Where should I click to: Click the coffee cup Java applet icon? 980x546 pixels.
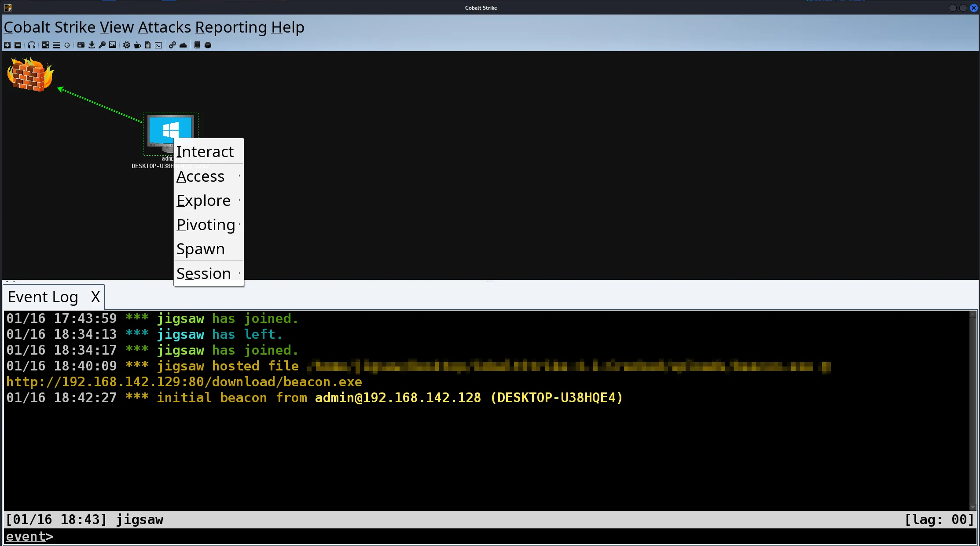point(137,45)
